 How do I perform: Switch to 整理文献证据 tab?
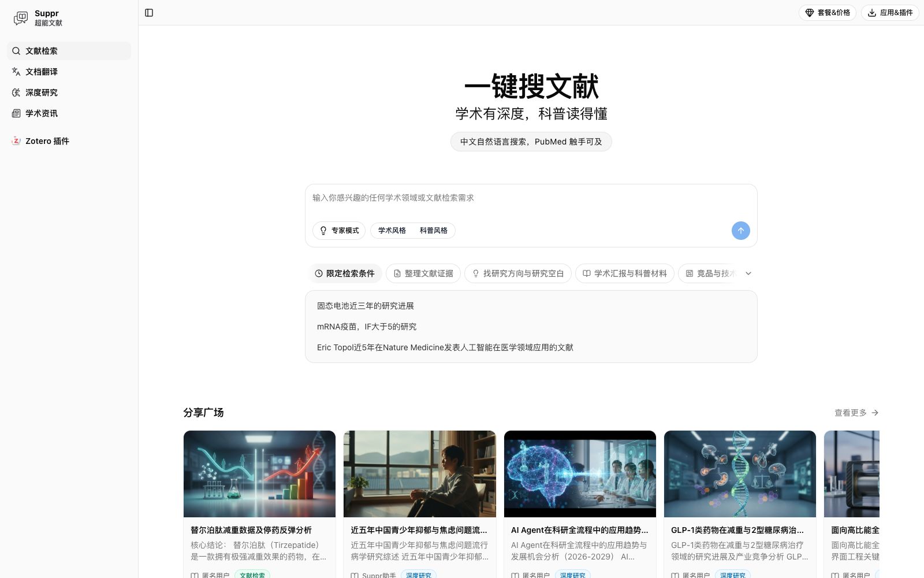point(423,273)
